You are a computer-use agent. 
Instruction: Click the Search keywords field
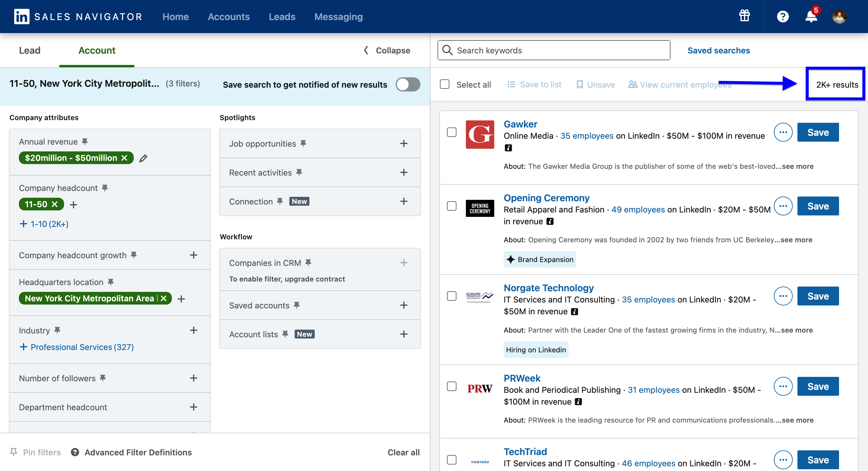(554, 50)
